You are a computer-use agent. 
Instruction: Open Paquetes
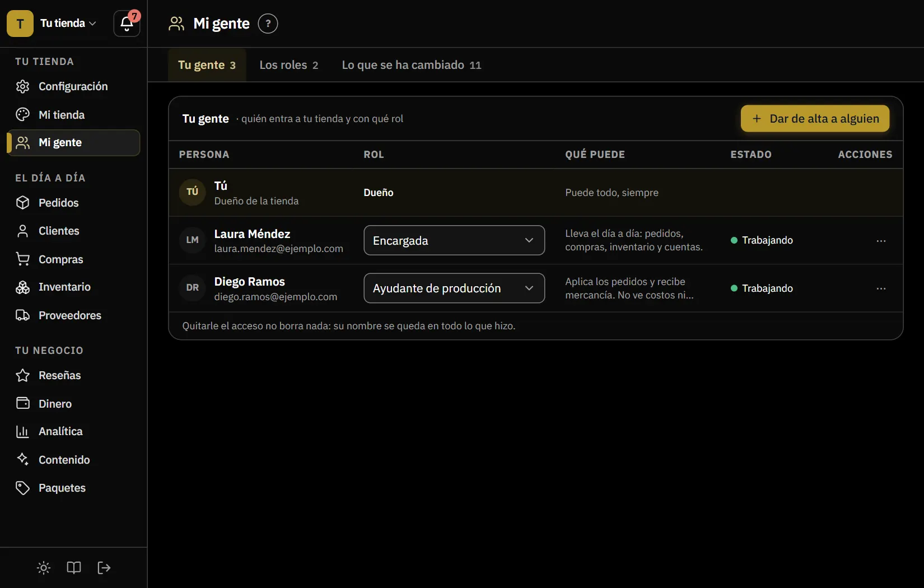73,488
